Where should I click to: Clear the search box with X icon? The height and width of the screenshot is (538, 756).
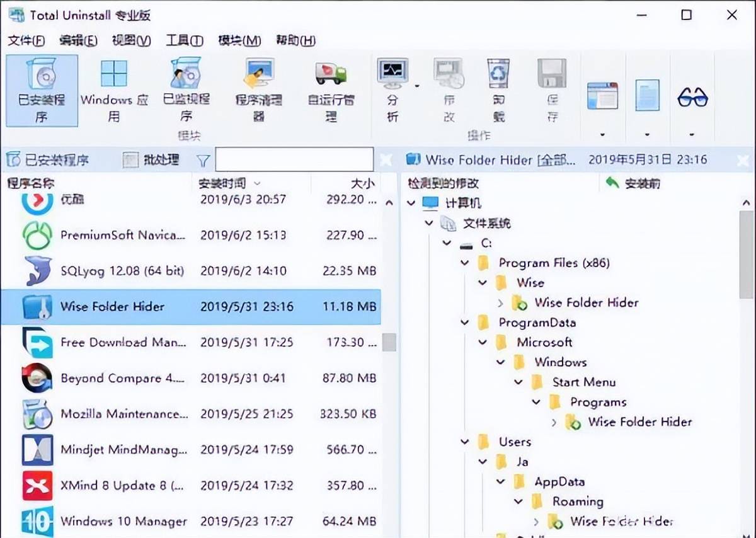(x=386, y=160)
